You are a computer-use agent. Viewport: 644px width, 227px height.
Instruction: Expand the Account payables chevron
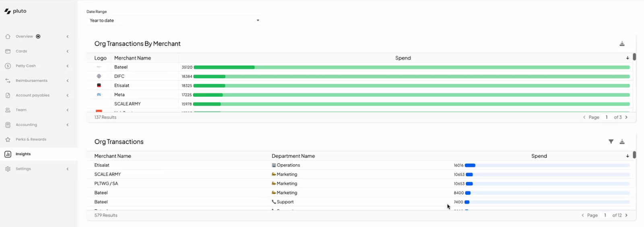point(68,95)
